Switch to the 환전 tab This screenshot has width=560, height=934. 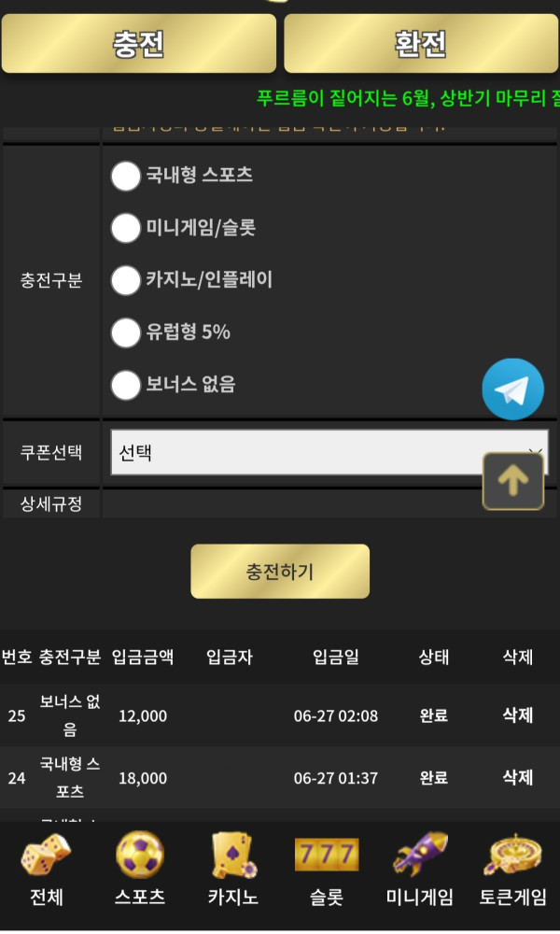point(421,44)
